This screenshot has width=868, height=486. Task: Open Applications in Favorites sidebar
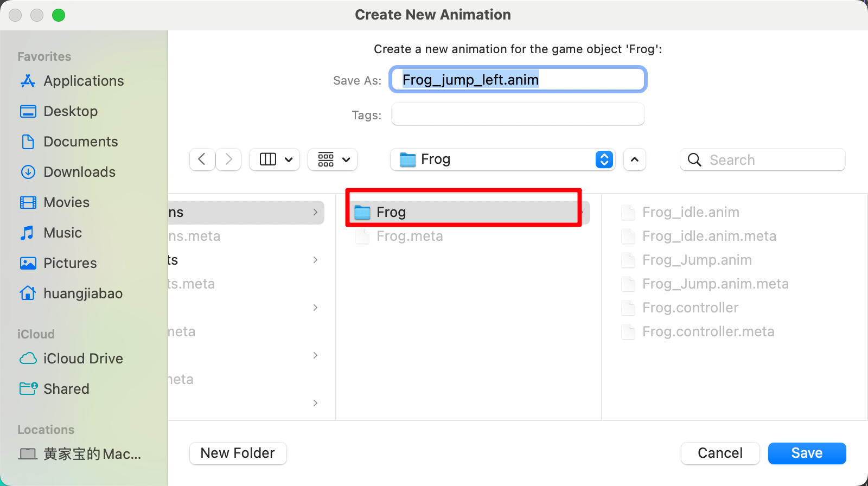coord(72,81)
